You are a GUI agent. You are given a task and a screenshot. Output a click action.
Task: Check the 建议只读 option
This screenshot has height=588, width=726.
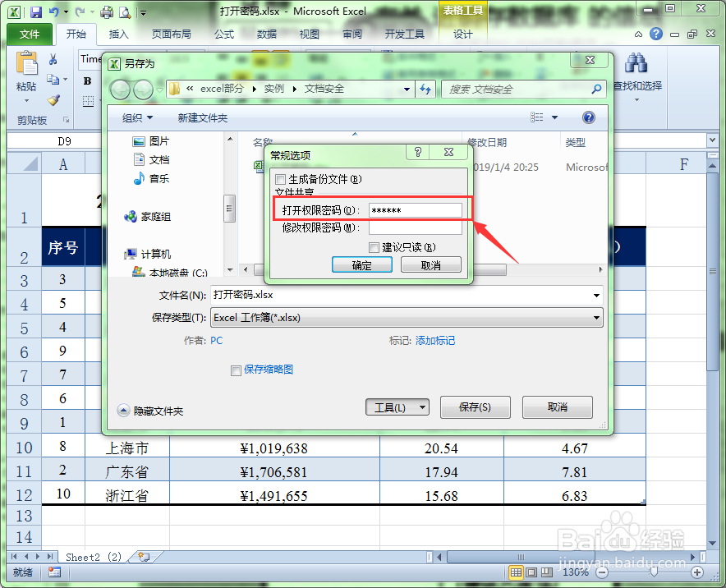pyautogui.click(x=374, y=247)
